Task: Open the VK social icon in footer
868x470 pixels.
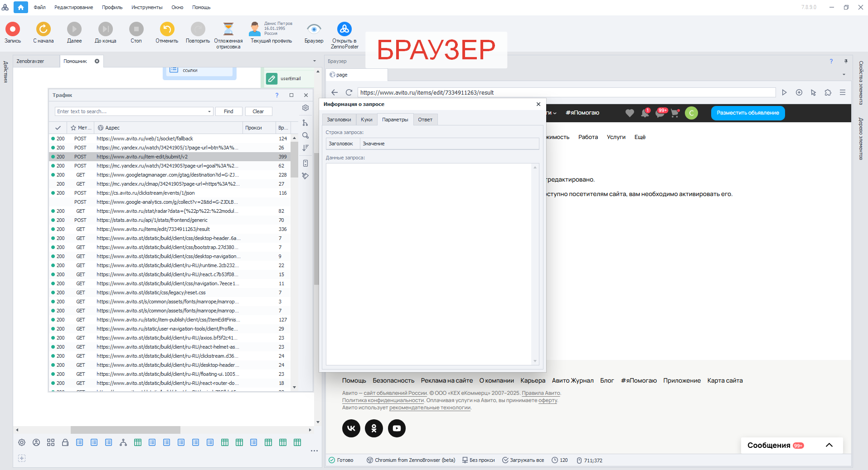Action: (351, 428)
